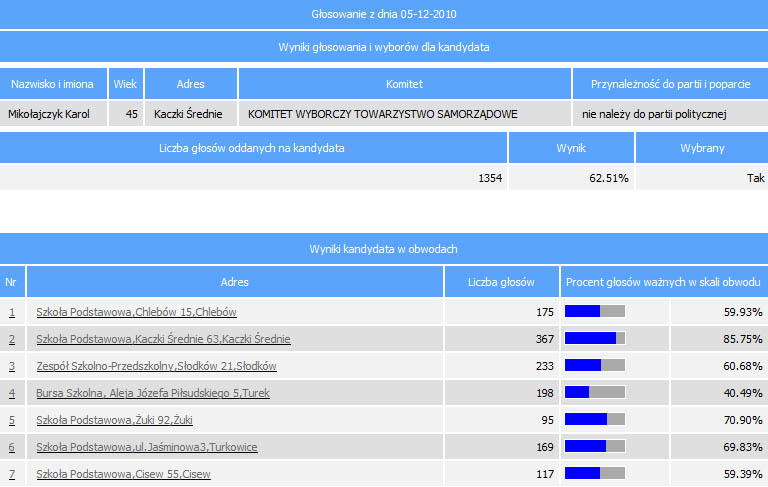Open the Szkoła Podstawowa Chlebów 15 link
The height and width of the screenshot is (487, 768).
point(136,312)
